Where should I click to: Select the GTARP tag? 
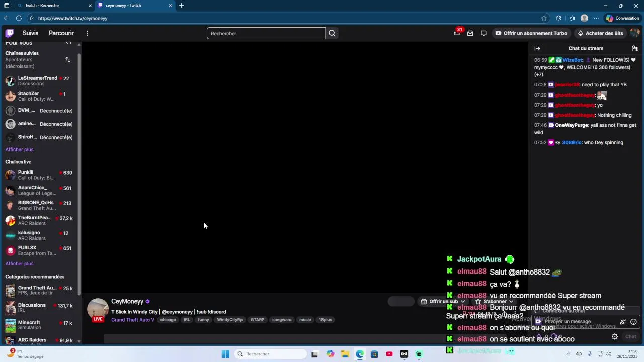[258, 320]
